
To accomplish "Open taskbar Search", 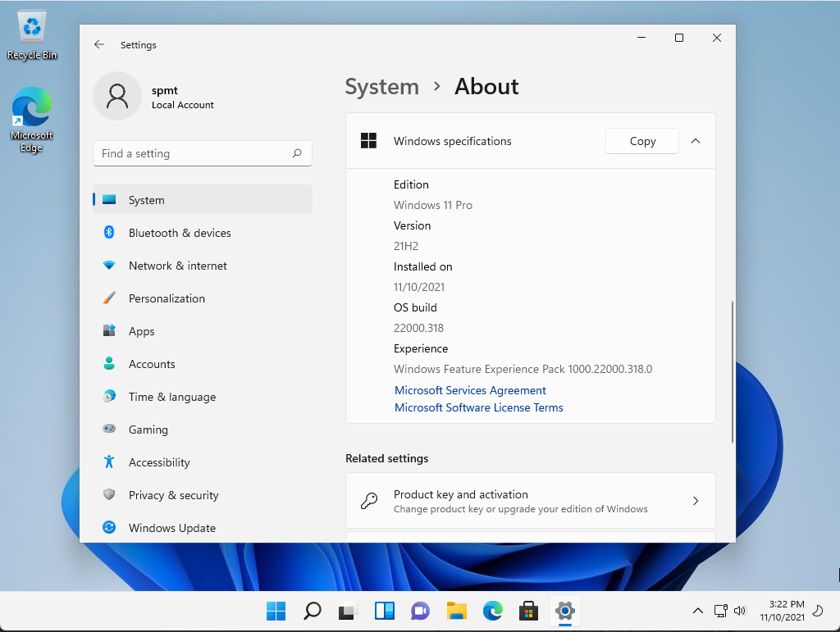I will (313, 611).
